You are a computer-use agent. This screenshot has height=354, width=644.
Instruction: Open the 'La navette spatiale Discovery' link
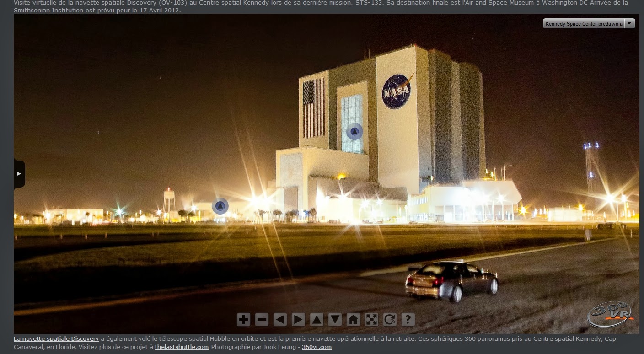coord(56,339)
